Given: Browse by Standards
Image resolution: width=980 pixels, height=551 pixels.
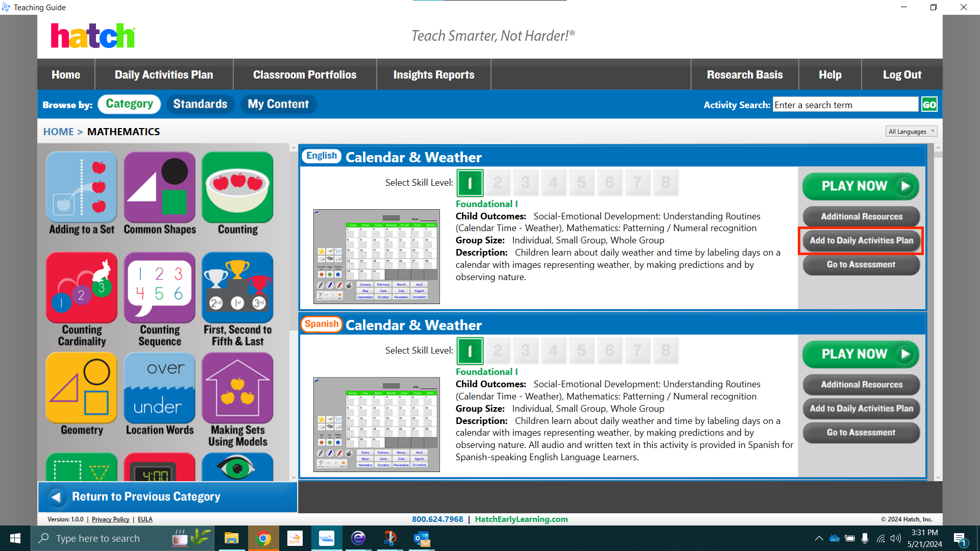Looking at the screenshot, I should [x=200, y=104].
